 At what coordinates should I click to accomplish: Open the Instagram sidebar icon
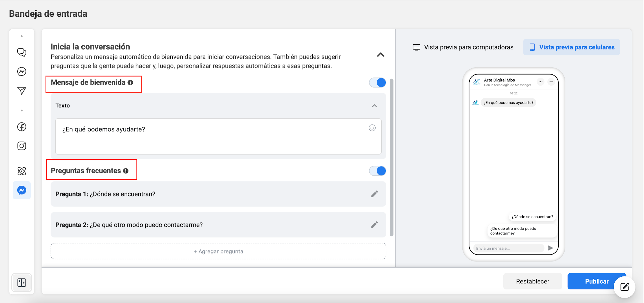coord(22,146)
